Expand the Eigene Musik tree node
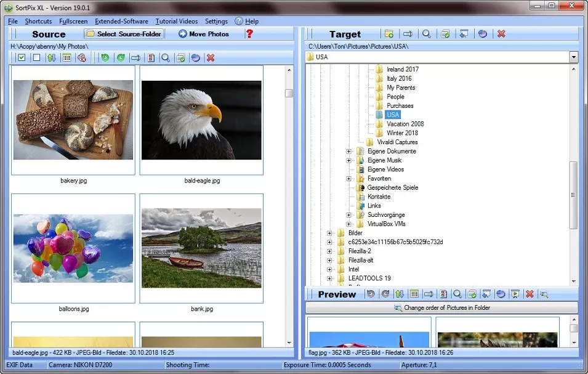The image size is (588, 374). tap(348, 160)
